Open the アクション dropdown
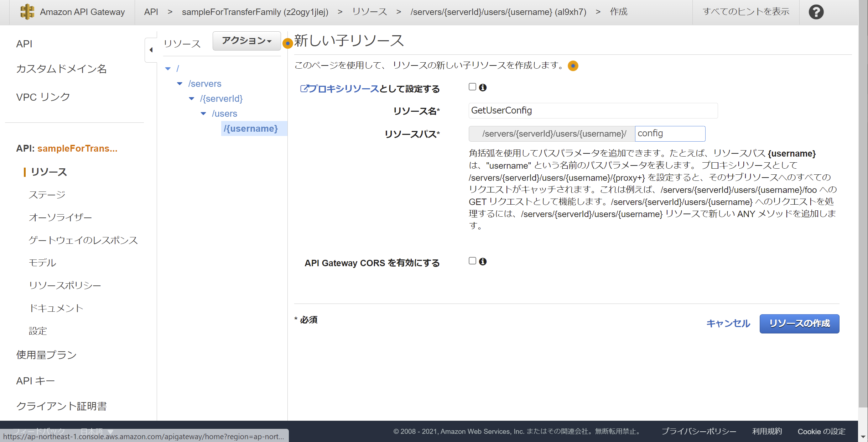This screenshot has height=442, width=868. [246, 41]
